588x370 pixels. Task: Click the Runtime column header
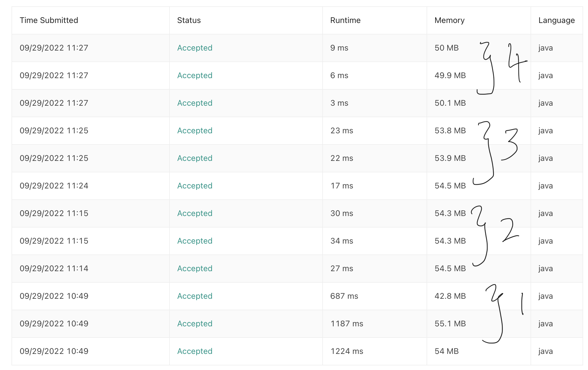pyautogui.click(x=345, y=20)
